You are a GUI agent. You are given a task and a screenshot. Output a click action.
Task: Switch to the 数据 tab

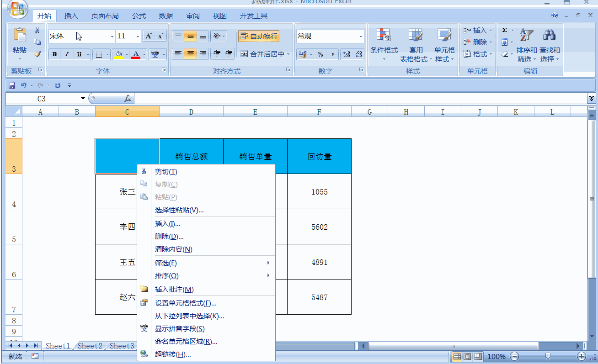166,16
